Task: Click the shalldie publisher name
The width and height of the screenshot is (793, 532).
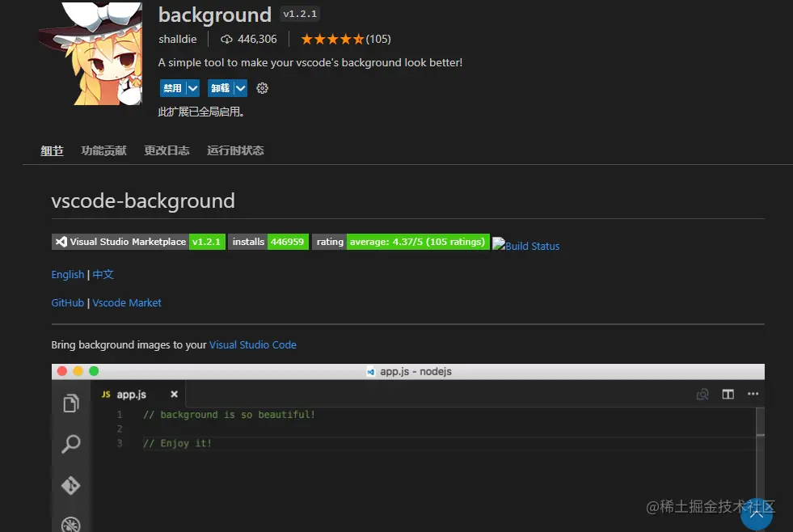Action: [x=178, y=39]
